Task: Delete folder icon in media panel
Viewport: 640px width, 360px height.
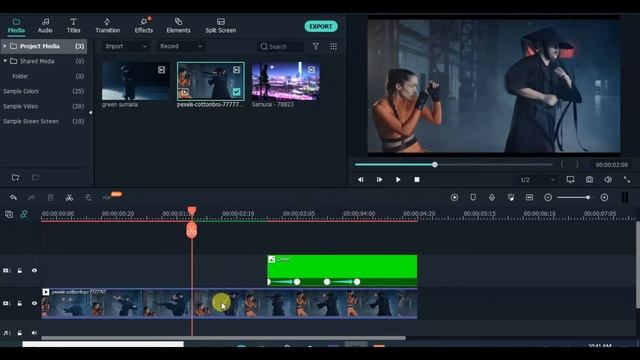Action: point(36,177)
